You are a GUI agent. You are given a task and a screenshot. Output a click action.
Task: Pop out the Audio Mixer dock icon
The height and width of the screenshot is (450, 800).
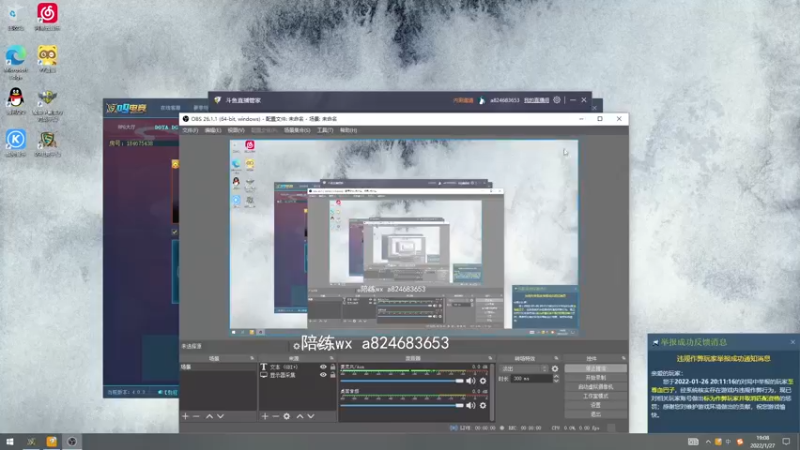[490, 358]
